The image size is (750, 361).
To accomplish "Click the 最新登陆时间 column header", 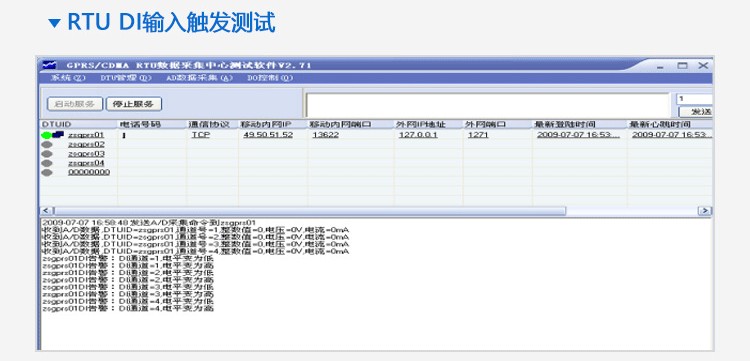I will pyautogui.click(x=580, y=125).
